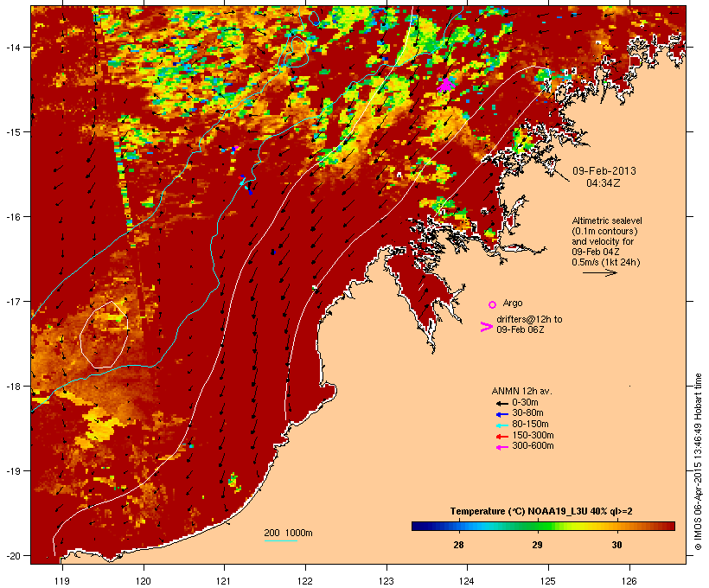
Task: Click the '04:34Z' time label
Action: [604, 183]
